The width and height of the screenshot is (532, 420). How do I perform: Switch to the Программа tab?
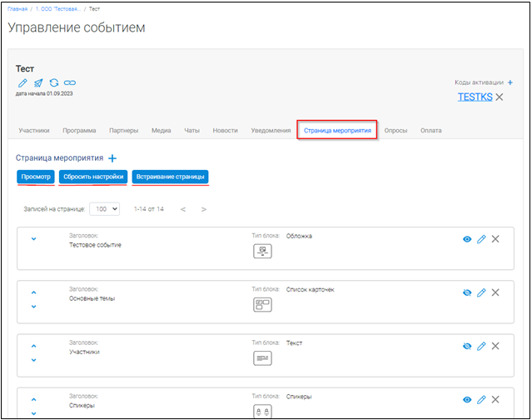[78, 131]
